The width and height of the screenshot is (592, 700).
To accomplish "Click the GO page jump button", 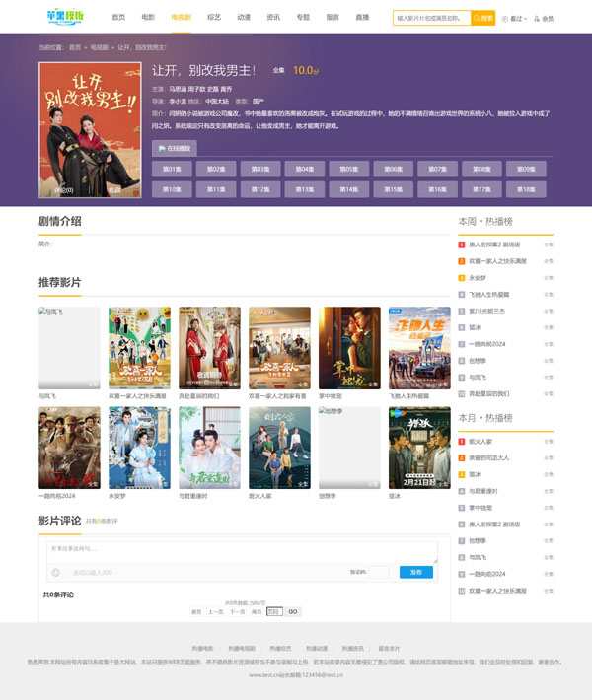I will tap(292, 611).
